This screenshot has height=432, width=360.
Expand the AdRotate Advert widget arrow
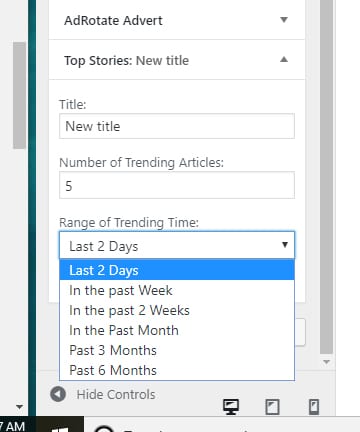(x=284, y=20)
